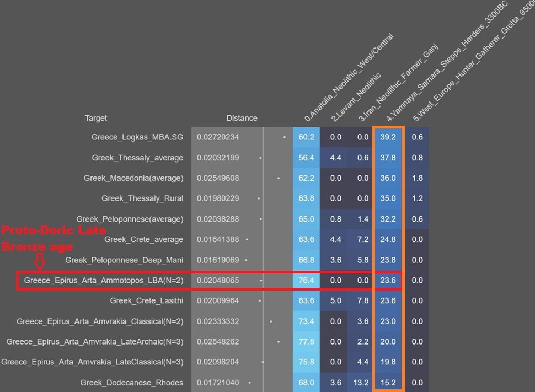
Task: Click the 62.2 cell in Macedonia row
Action: 307,178
